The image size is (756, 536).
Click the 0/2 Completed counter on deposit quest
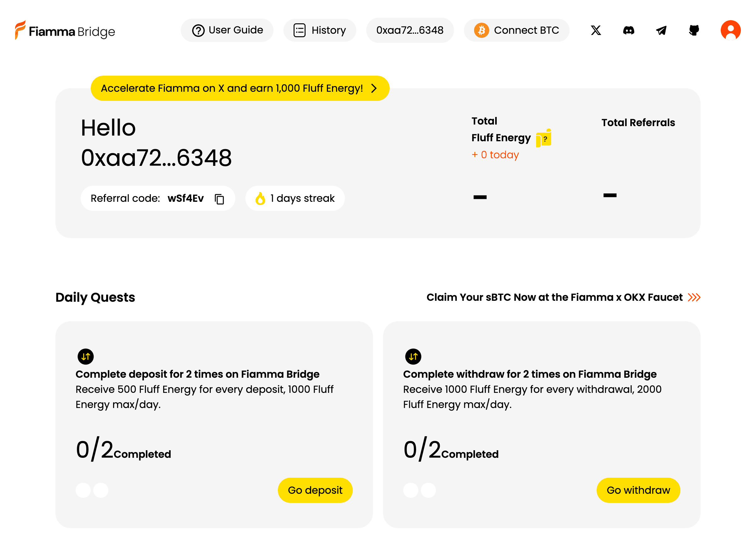tap(123, 450)
